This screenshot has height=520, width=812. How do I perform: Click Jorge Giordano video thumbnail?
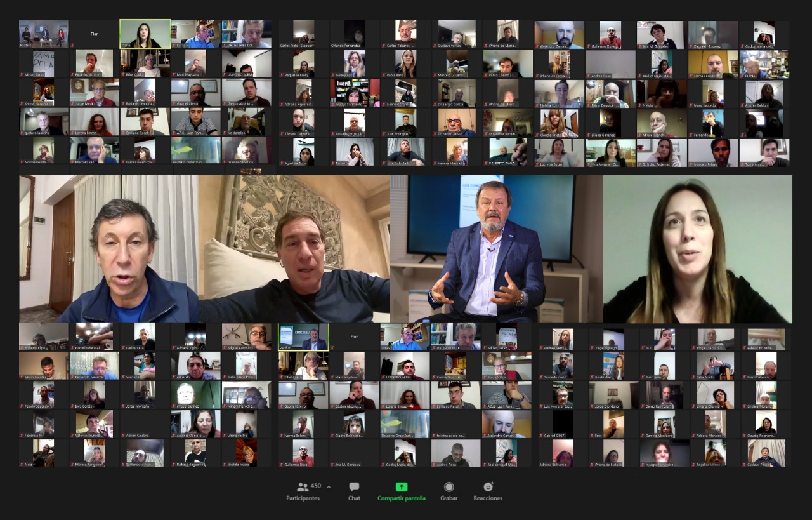(x=613, y=394)
